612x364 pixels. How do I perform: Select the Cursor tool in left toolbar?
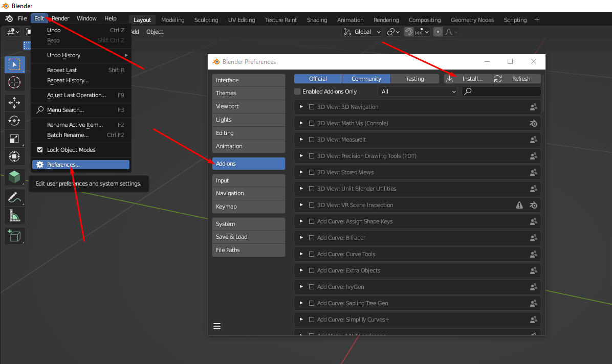[14, 82]
